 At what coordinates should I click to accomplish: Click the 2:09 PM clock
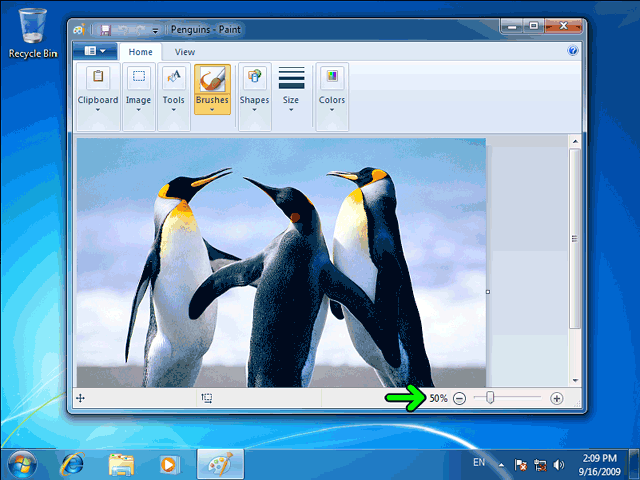(599, 458)
